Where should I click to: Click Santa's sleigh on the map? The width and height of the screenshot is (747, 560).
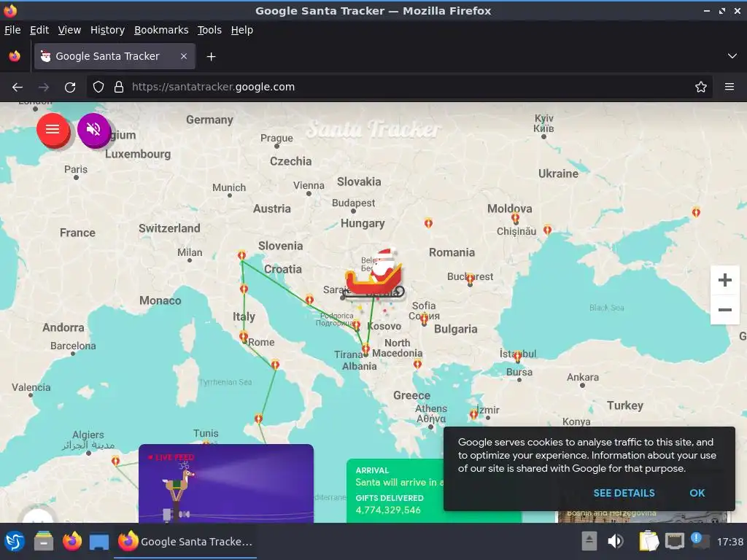(375, 275)
